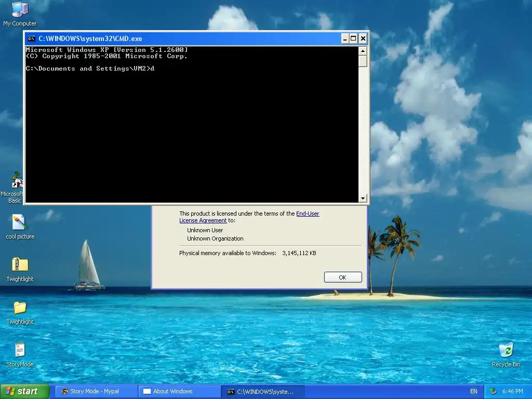The width and height of the screenshot is (532, 399).
Task: Click the CMD.exe title bar text
Action: pyautogui.click(x=90, y=38)
